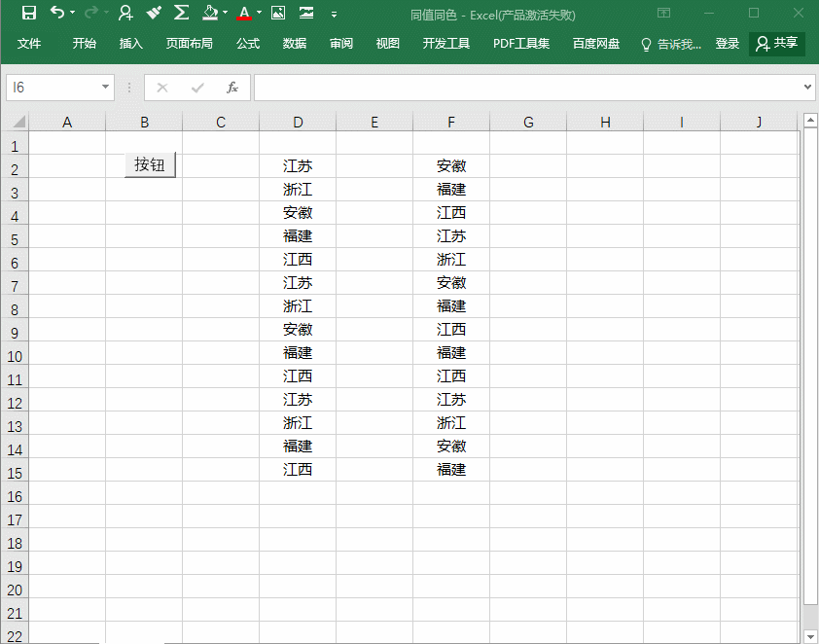The width and height of the screenshot is (819, 644).
Task: Switch to the 审阅 tab
Action: (x=341, y=44)
